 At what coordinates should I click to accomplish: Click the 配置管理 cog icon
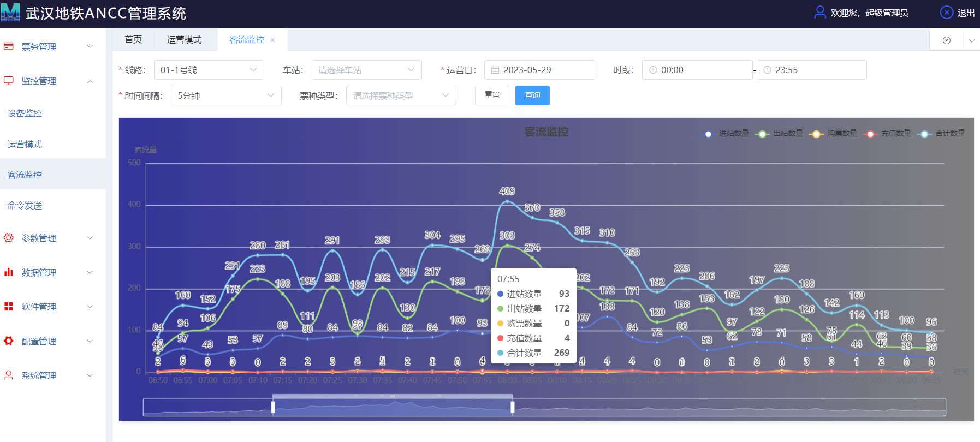click(x=9, y=341)
